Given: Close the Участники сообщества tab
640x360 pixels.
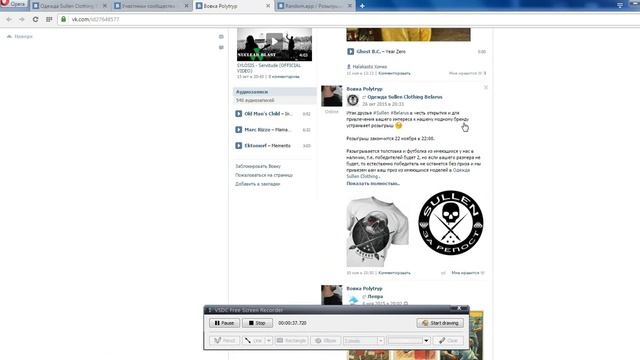Looking at the screenshot, I should (x=187, y=6).
